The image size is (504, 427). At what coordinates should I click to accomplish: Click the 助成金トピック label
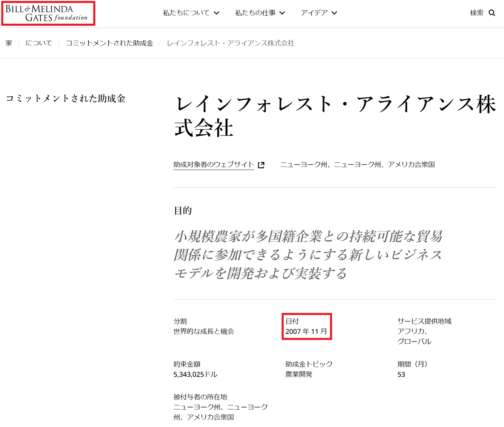309,364
